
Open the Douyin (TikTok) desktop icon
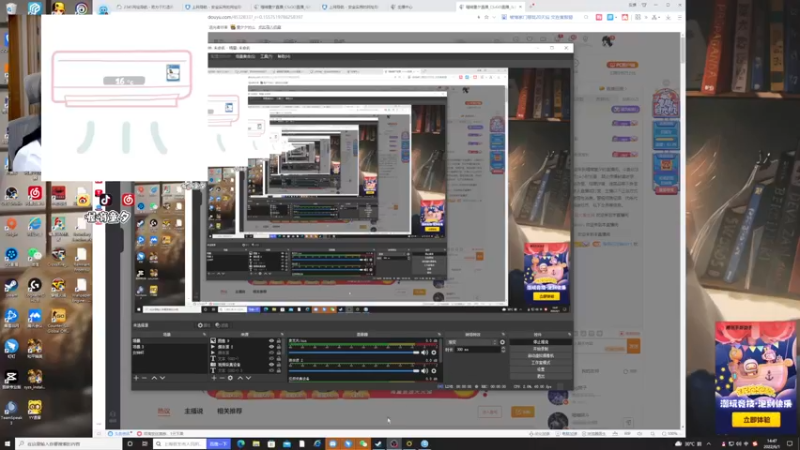105,199
